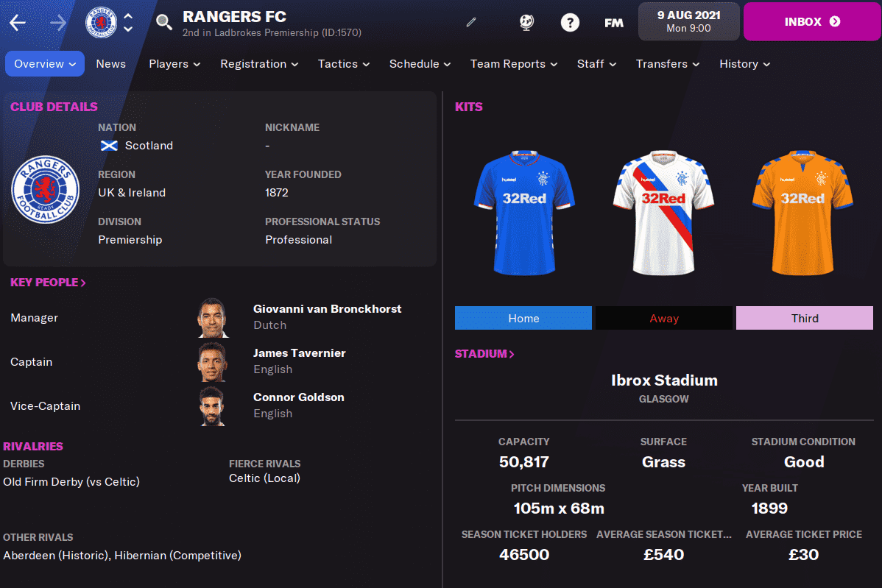882x588 pixels.
Task: Click the back navigation arrow
Action: [18, 23]
